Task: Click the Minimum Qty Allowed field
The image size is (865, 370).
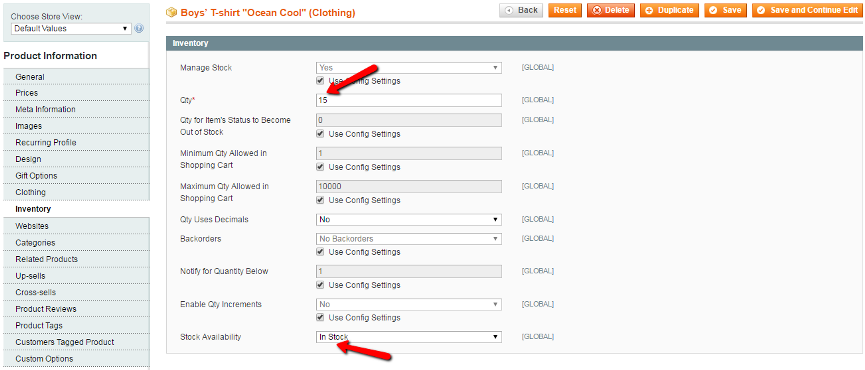Action: (x=409, y=153)
